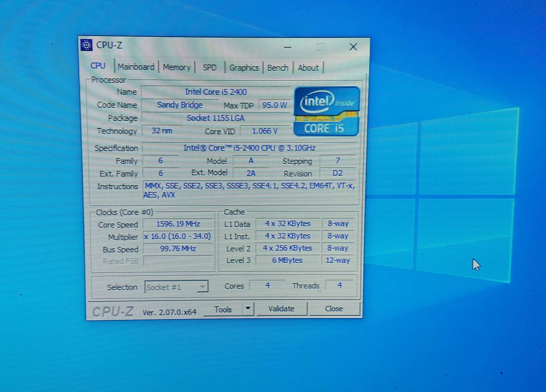Click the bus speed value '99.76 MHz'

tap(178, 249)
